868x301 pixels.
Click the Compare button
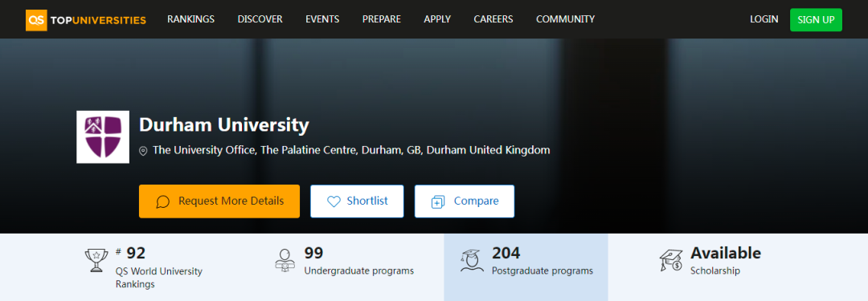[x=465, y=201]
